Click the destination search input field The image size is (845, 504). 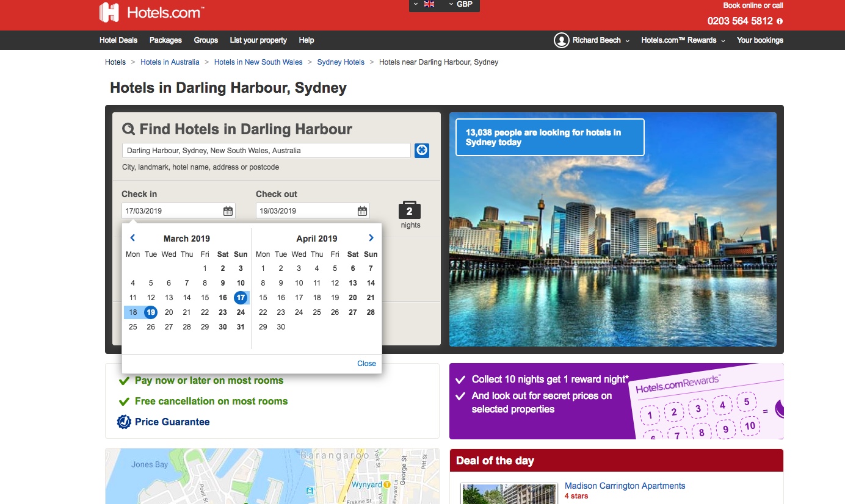coord(266,151)
